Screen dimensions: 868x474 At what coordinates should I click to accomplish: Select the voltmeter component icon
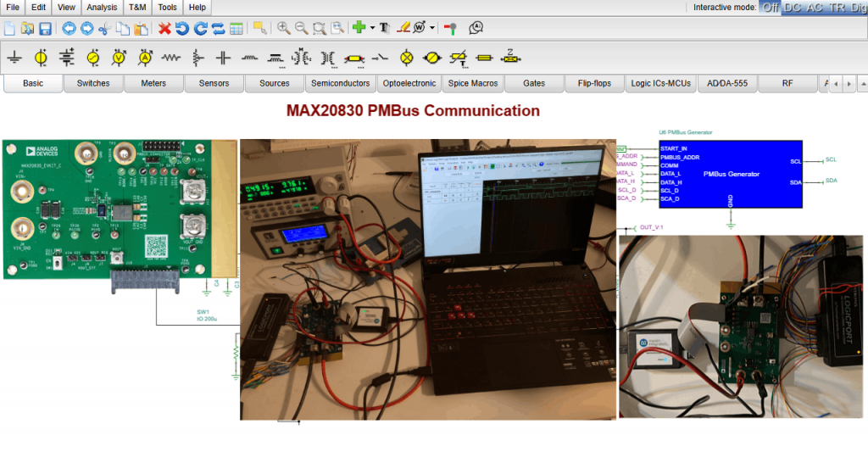119,58
